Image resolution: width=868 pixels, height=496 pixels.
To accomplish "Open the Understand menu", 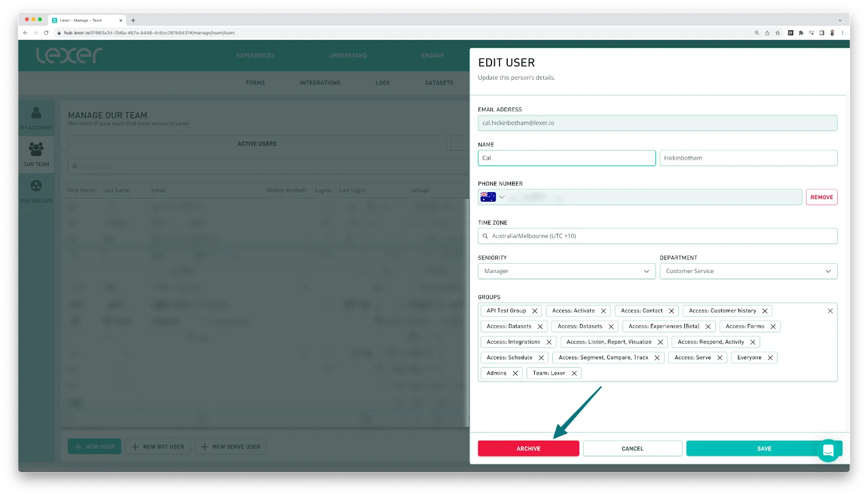I will [x=348, y=56].
